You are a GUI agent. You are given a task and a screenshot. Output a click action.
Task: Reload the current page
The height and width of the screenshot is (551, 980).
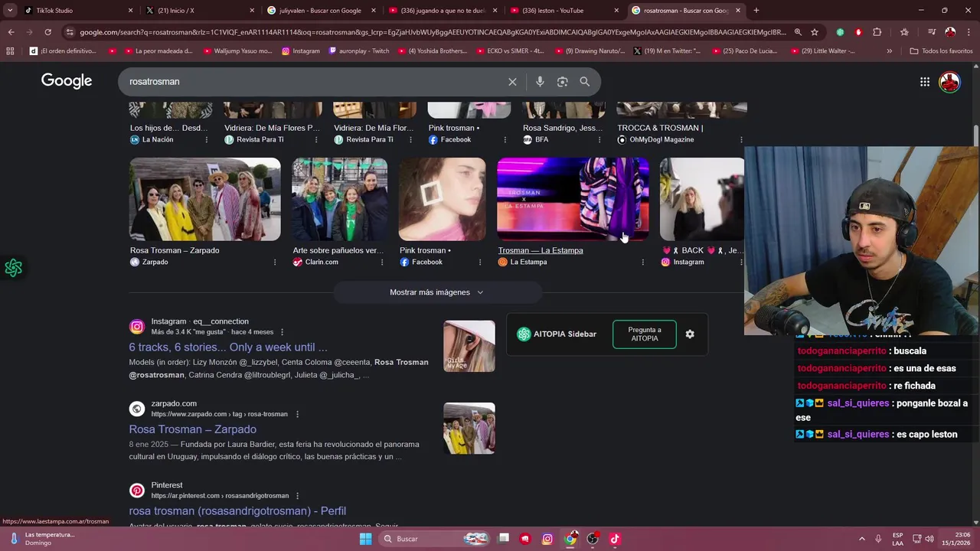click(47, 32)
